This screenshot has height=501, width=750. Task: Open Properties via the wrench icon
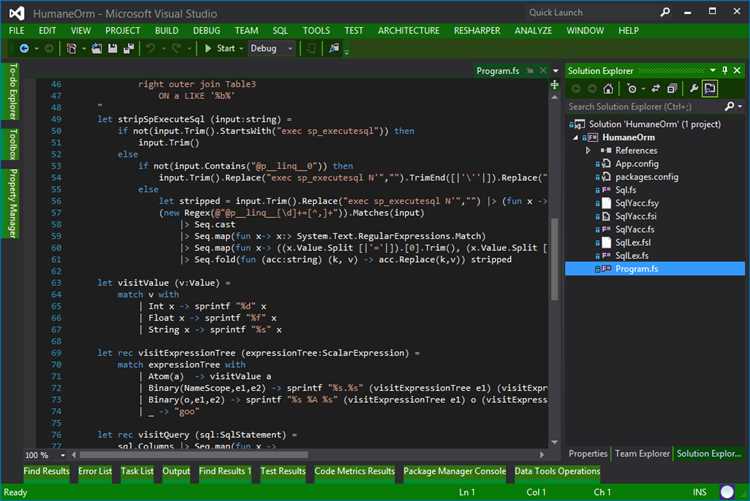coord(693,88)
